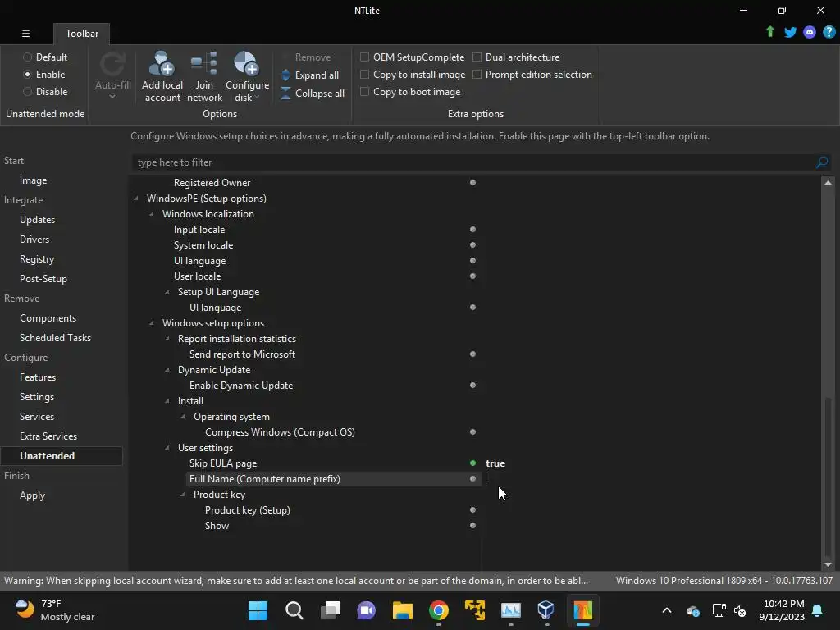Enable Dual architecture checkbox
Viewport: 840px width, 630px height.
(x=477, y=57)
